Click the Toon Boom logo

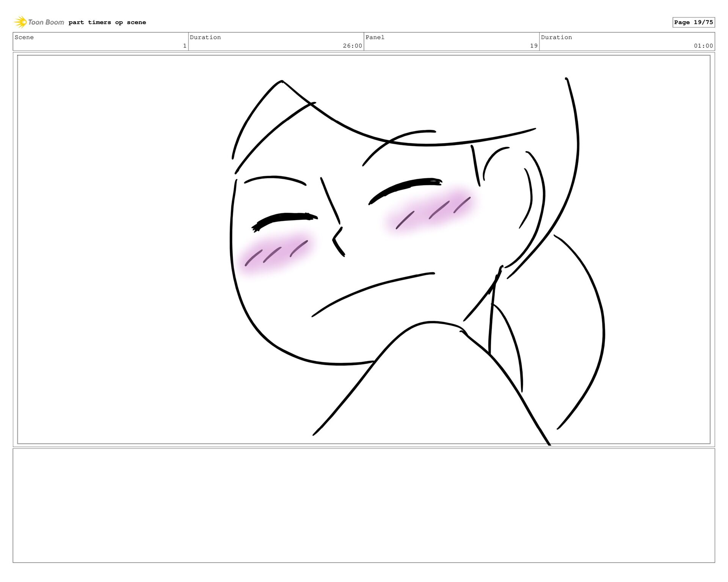(39, 22)
